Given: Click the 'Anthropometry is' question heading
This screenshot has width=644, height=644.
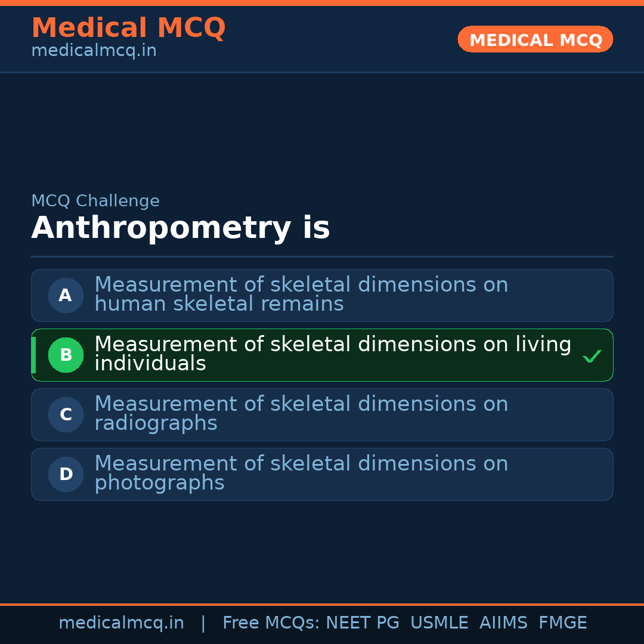Looking at the screenshot, I should [x=180, y=228].
